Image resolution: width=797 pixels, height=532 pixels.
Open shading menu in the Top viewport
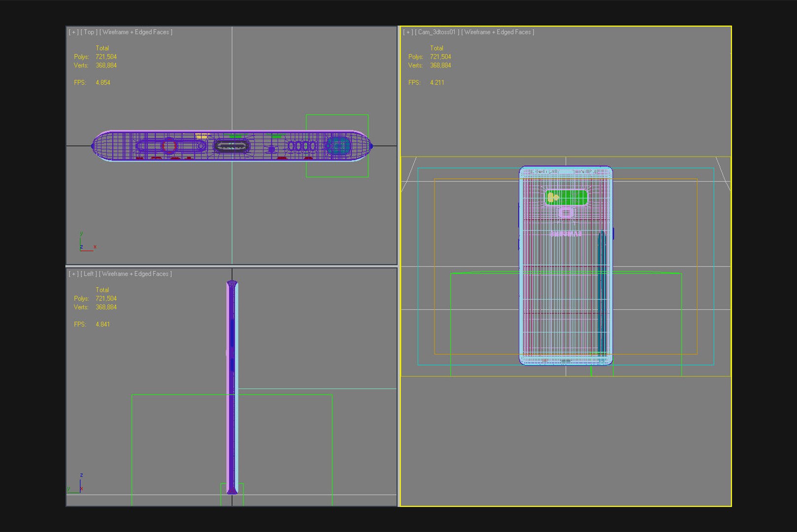[136, 32]
